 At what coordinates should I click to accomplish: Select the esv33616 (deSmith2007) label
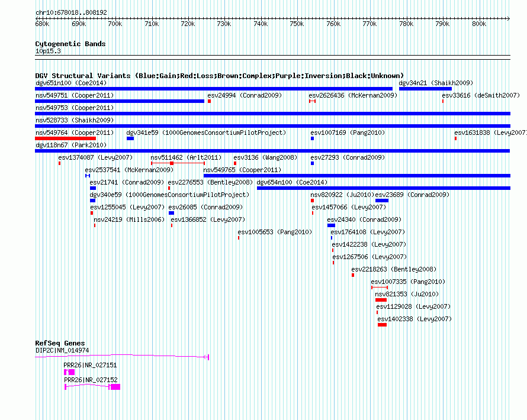click(481, 95)
